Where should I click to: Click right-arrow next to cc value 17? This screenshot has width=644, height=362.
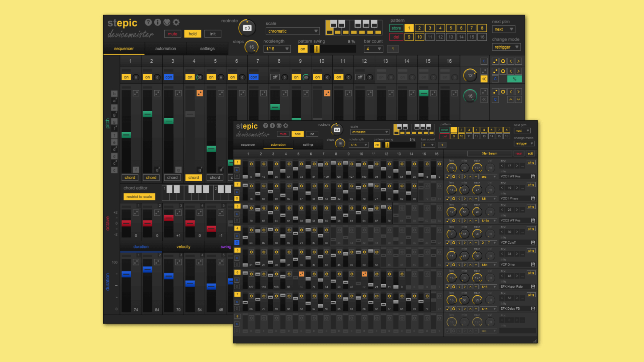[x=517, y=166]
